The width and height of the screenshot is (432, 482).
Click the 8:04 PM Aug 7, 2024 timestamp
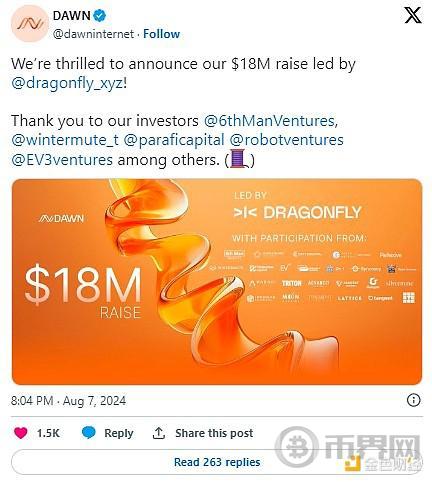[x=68, y=400]
